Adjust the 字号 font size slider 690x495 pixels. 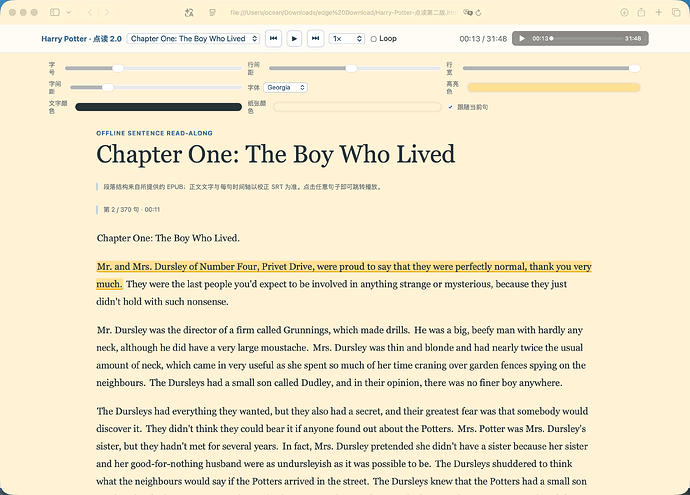(153, 69)
